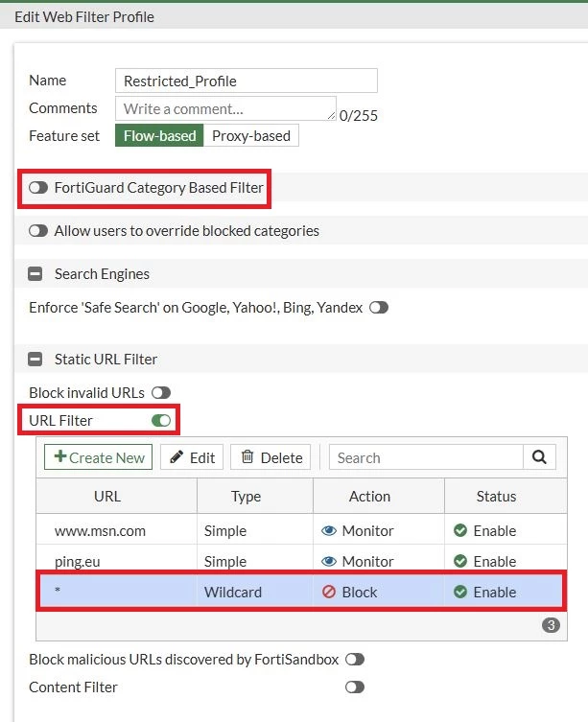Select the www.msn.com row URL
Screen dimensions: 588x722
pyautogui.click(x=100, y=531)
